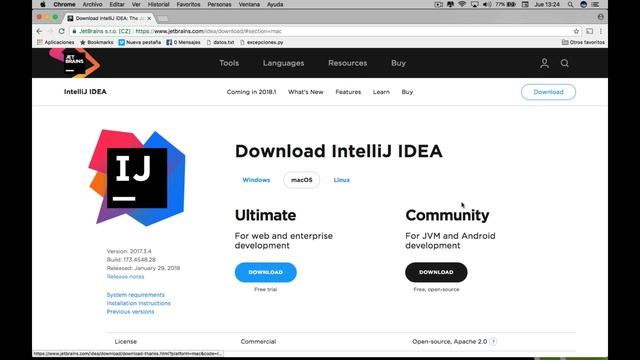
Task: Open the Buy item in black header
Action: [x=398, y=63]
